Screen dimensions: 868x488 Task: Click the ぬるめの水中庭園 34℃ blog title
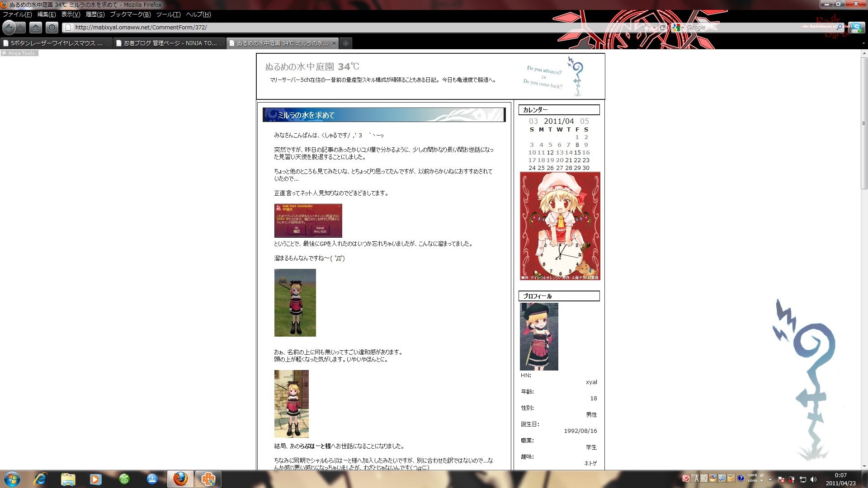coord(312,67)
